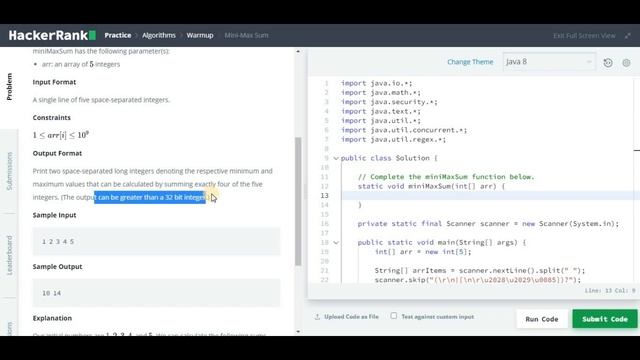Click Upload Code as File
The image size is (640, 360).
[x=351, y=317]
